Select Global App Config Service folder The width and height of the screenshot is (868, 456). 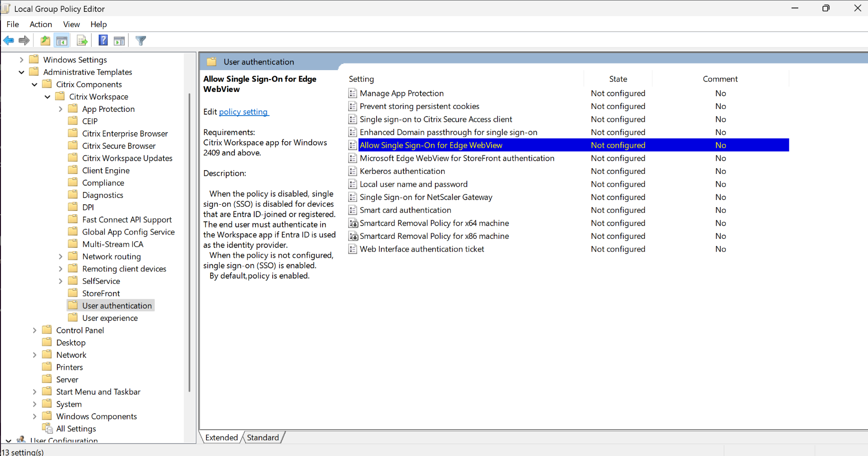pyautogui.click(x=129, y=232)
